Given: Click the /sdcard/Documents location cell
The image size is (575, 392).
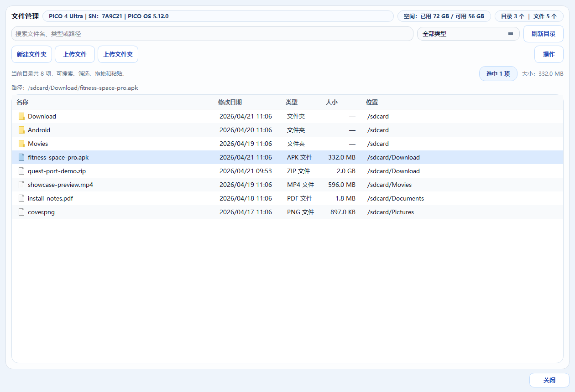Looking at the screenshot, I should (x=396, y=198).
